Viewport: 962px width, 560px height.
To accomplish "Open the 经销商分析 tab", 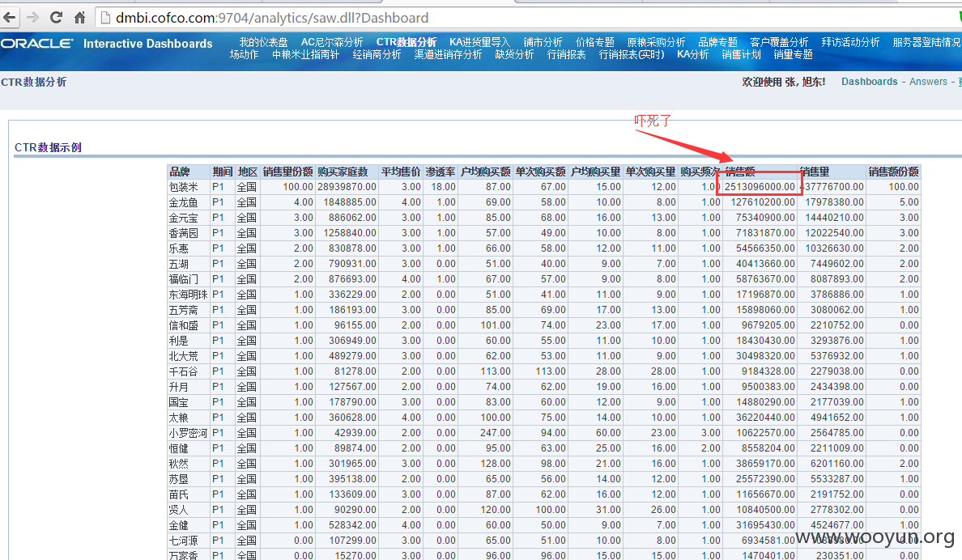I will 377,54.
